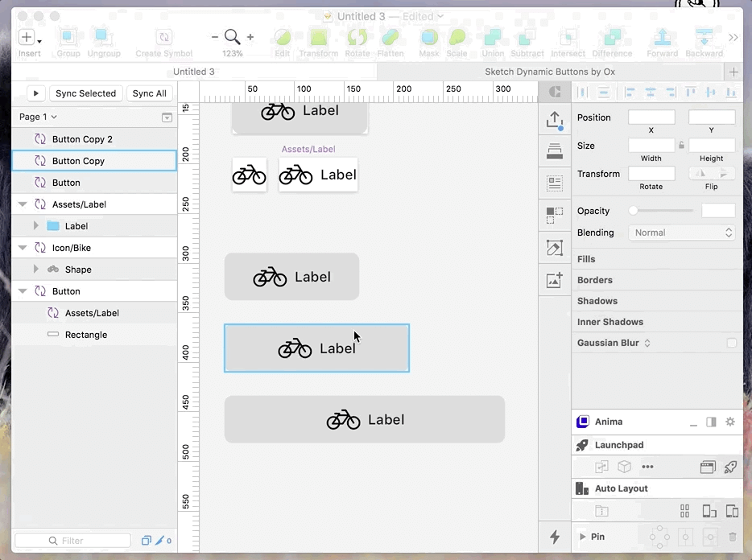Apply the Union boolean operation
Image resolution: width=752 pixels, height=560 pixels.
pos(493,37)
